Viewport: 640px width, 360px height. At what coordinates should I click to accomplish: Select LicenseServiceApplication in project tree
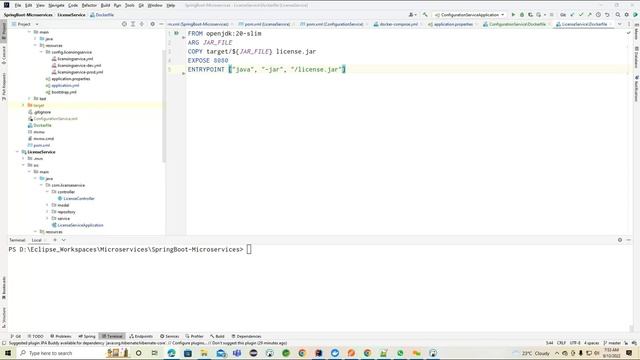click(x=77, y=225)
